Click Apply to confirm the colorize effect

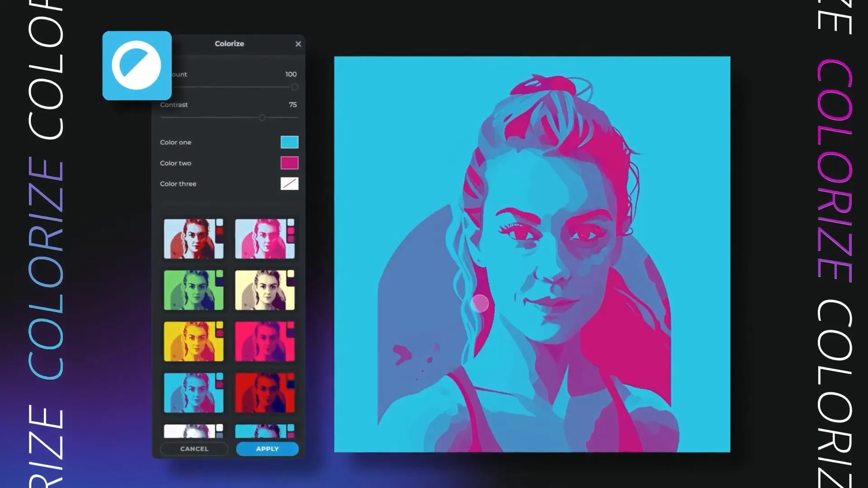(x=267, y=449)
